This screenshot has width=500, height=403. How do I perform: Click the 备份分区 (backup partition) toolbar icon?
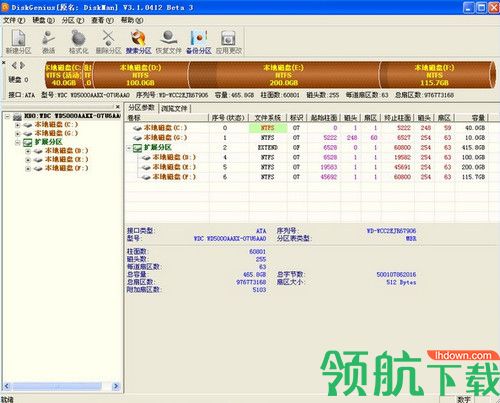199,42
